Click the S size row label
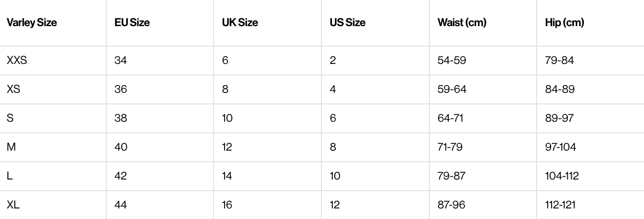This screenshot has width=644, height=219. pos(10,118)
